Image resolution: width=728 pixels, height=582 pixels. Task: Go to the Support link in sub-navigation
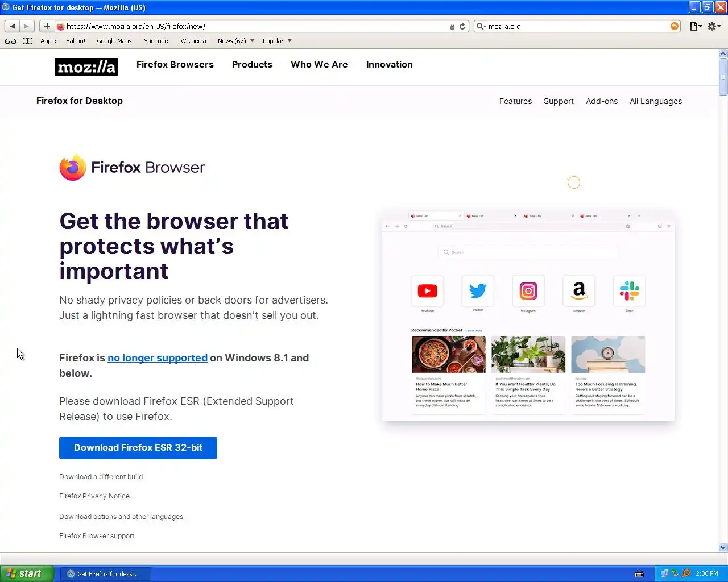coord(559,101)
